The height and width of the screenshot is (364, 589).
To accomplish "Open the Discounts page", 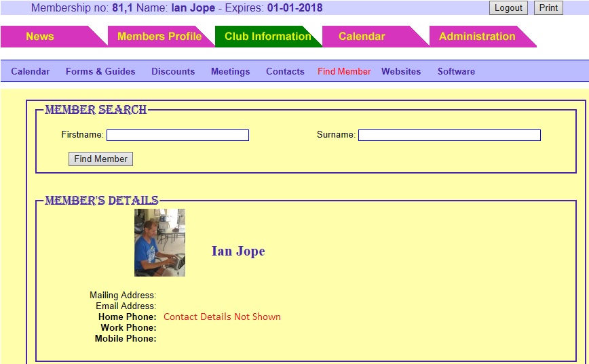I will (x=173, y=71).
